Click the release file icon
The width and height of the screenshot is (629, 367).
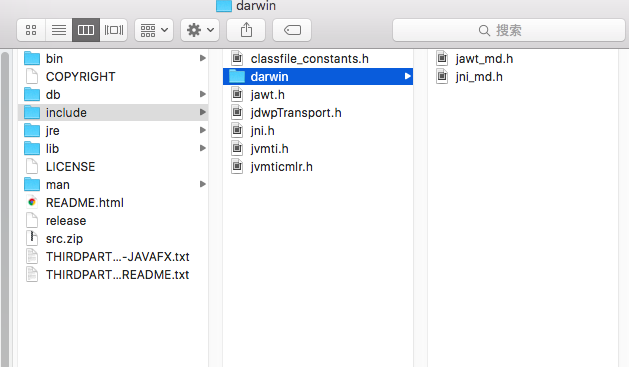click(32, 221)
